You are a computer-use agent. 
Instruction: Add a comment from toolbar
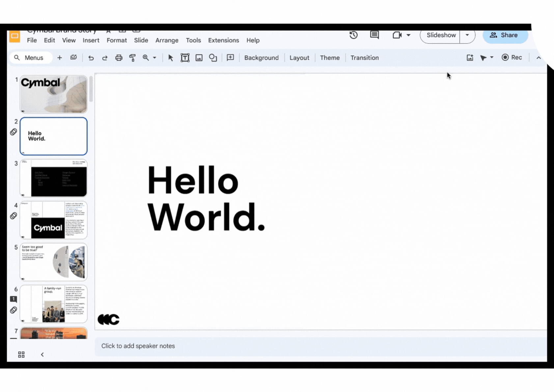[x=231, y=58]
